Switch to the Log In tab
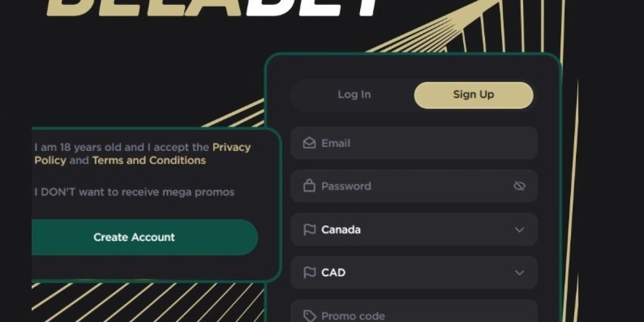This screenshot has height=322, width=644. tap(354, 95)
